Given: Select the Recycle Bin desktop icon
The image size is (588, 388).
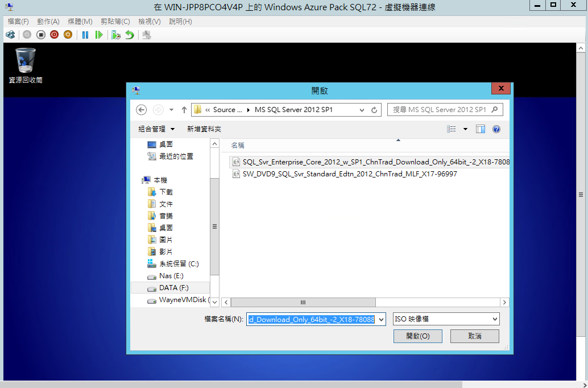Looking at the screenshot, I should pos(26,65).
